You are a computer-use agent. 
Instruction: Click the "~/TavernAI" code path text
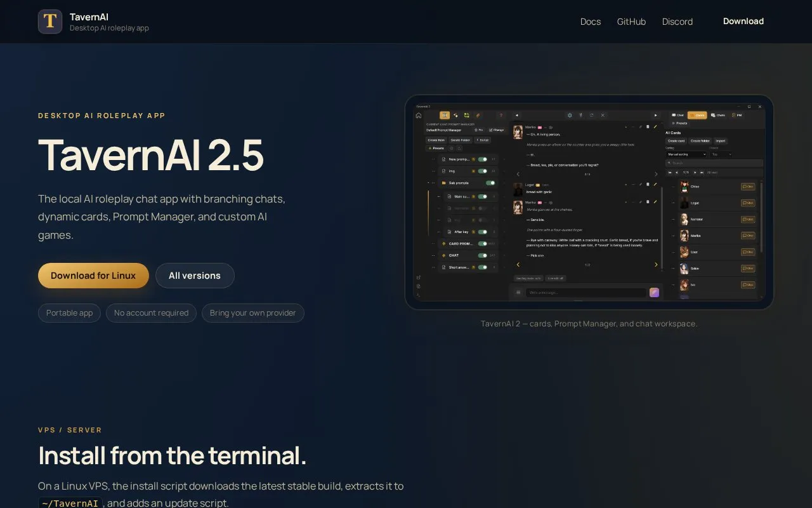tap(70, 504)
